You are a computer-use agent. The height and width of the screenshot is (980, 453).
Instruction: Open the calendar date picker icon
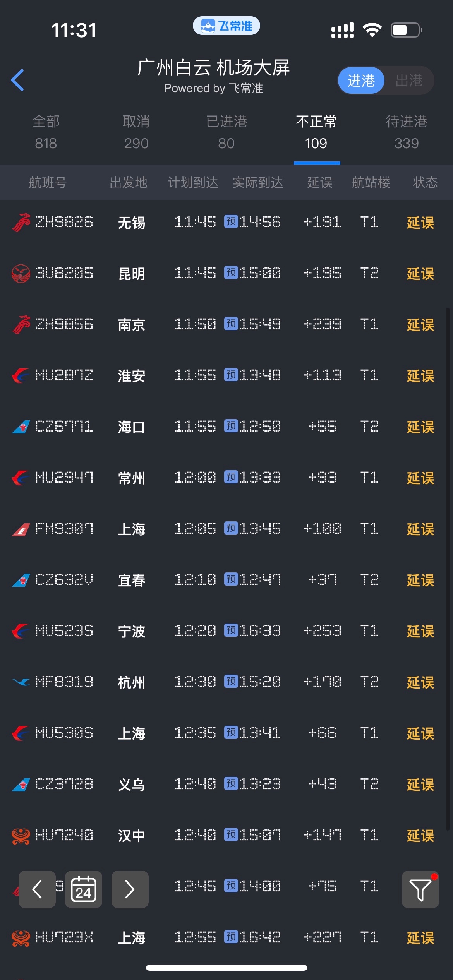pos(84,889)
